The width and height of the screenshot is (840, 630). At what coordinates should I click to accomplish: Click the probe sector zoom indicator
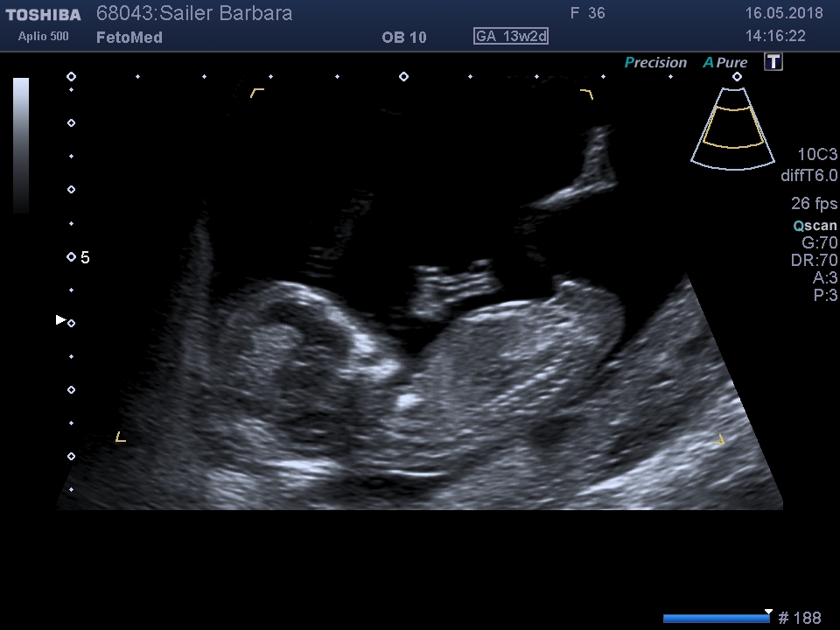(732, 127)
